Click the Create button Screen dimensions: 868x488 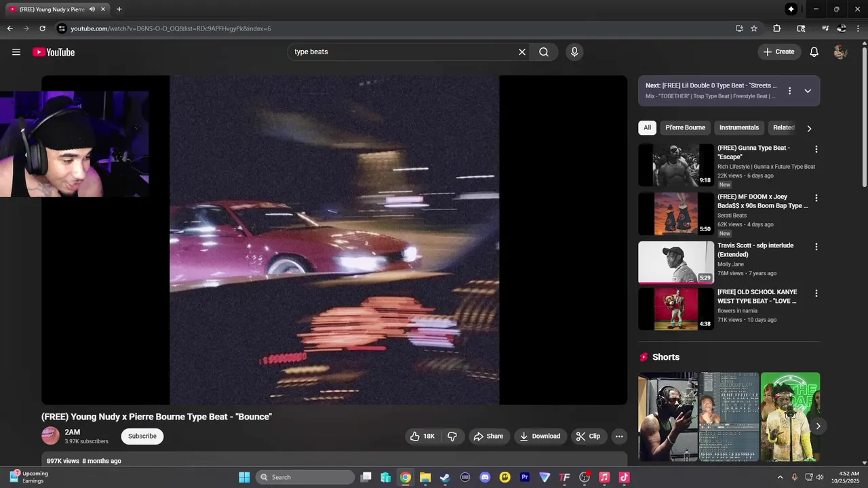tap(779, 52)
